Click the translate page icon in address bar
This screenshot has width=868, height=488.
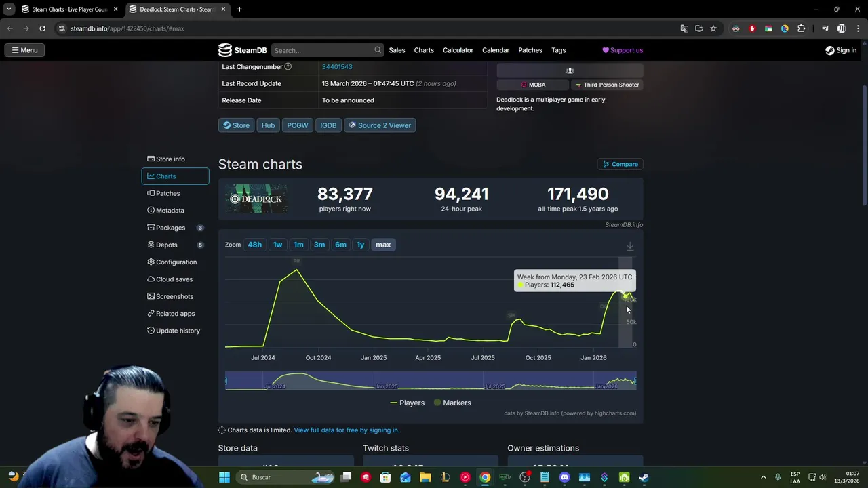(684, 28)
